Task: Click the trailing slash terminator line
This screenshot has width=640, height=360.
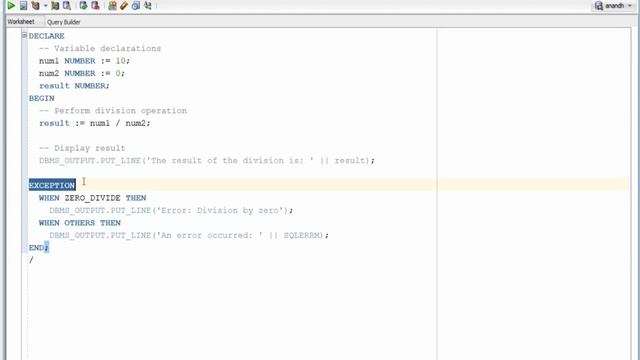Action: 31,260
